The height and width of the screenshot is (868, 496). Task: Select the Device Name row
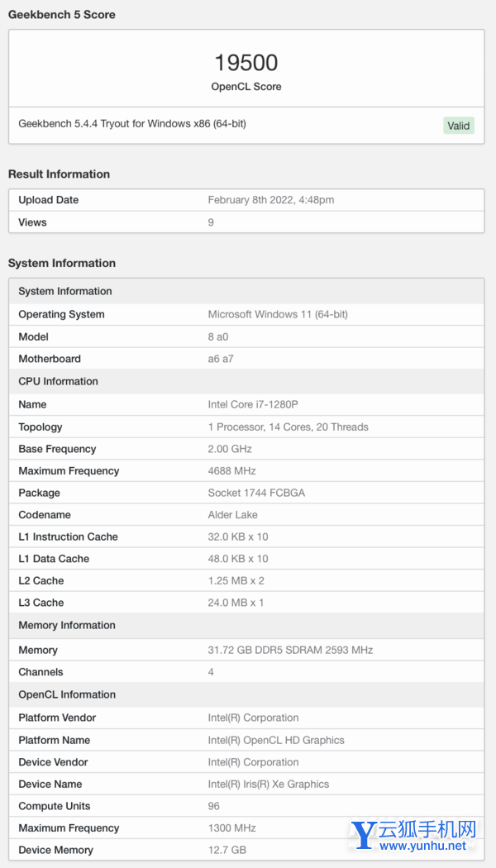[x=246, y=784]
